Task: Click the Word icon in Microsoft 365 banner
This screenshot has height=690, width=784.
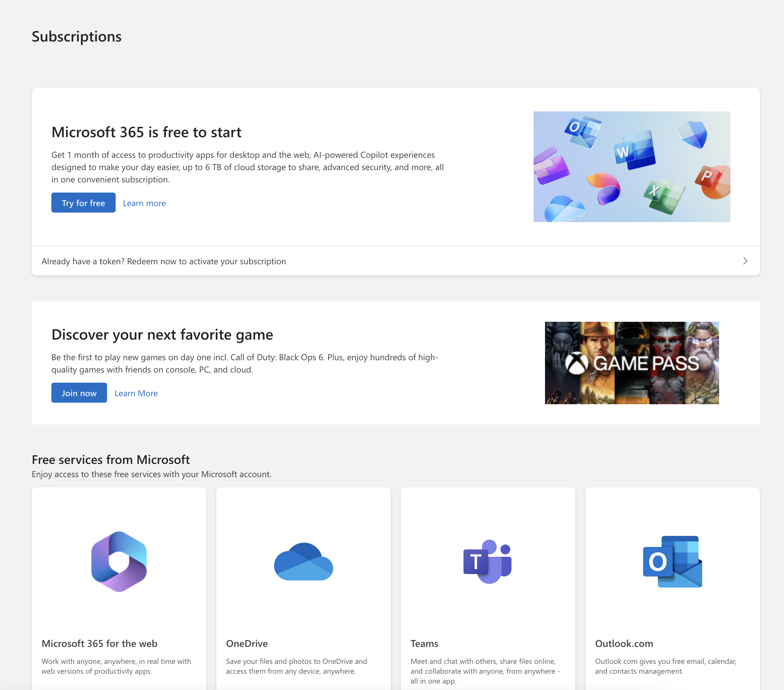Action: pyautogui.click(x=635, y=150)
